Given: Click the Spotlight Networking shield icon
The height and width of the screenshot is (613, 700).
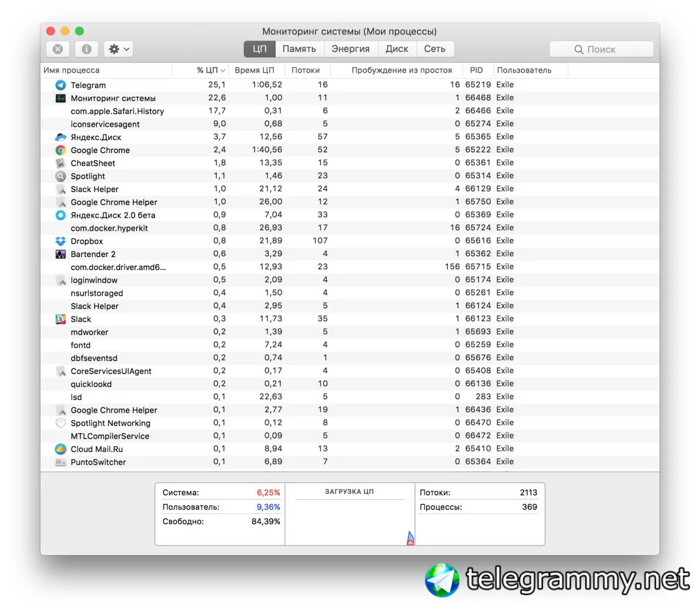Looking at the screenshot, I should (61, 423).
